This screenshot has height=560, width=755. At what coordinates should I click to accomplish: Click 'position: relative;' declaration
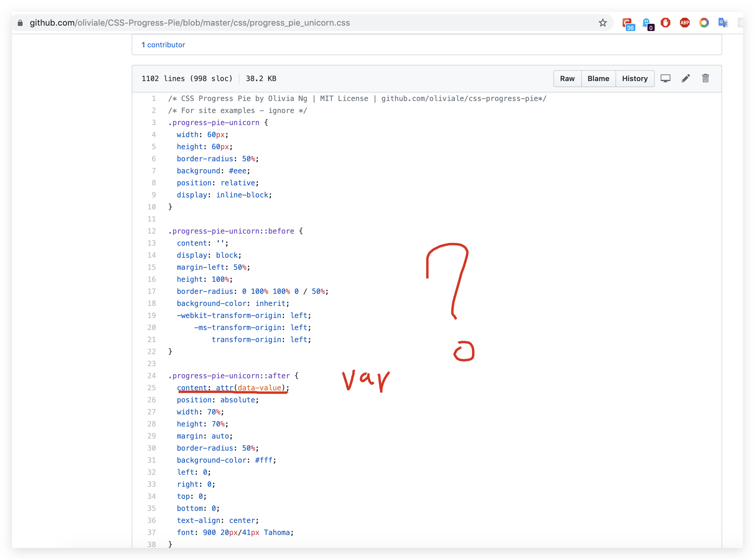[218, 183]
